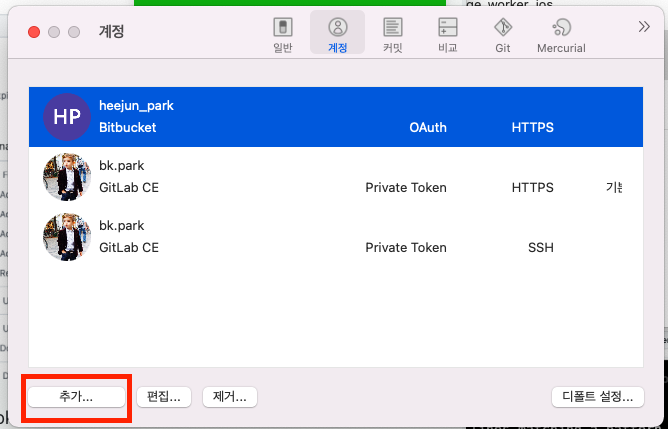
Task: Open the 일반 general preferences tab
Action: 282,35
